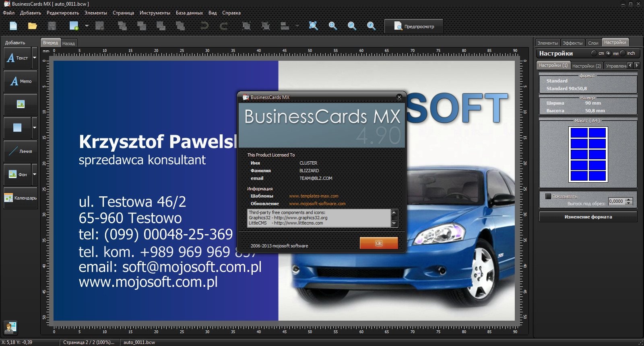The image size is (644, 346).
Task: Fit the card to the window with the zoom-fit icon
Action: click(313, 26)
